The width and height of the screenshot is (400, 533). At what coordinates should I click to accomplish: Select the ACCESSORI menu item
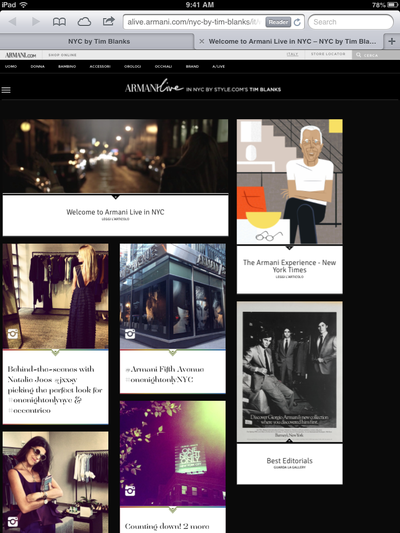click(100, 67)
